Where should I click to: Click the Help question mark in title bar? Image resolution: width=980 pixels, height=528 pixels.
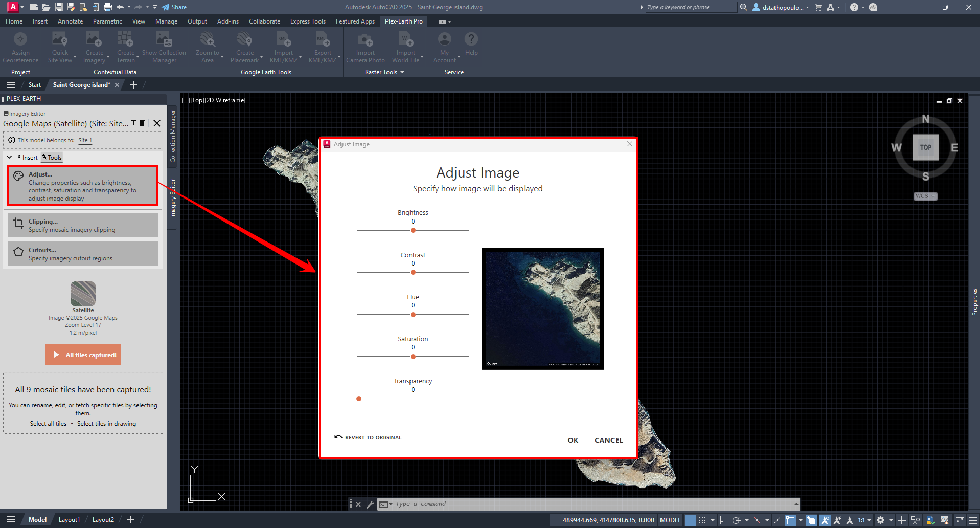pyautogui.click(x=854, y=7)
